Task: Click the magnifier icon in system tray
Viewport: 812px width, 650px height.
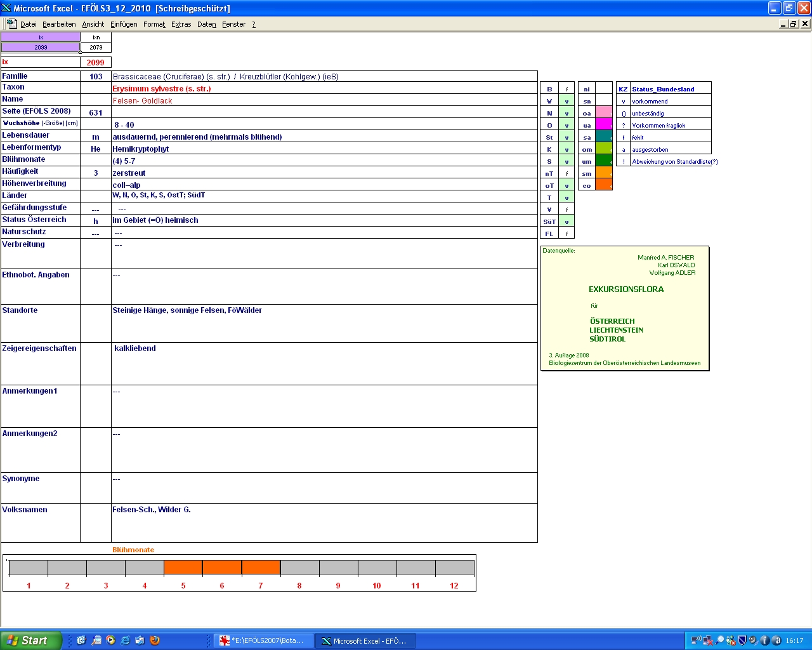Action: (x=719, y=640)
